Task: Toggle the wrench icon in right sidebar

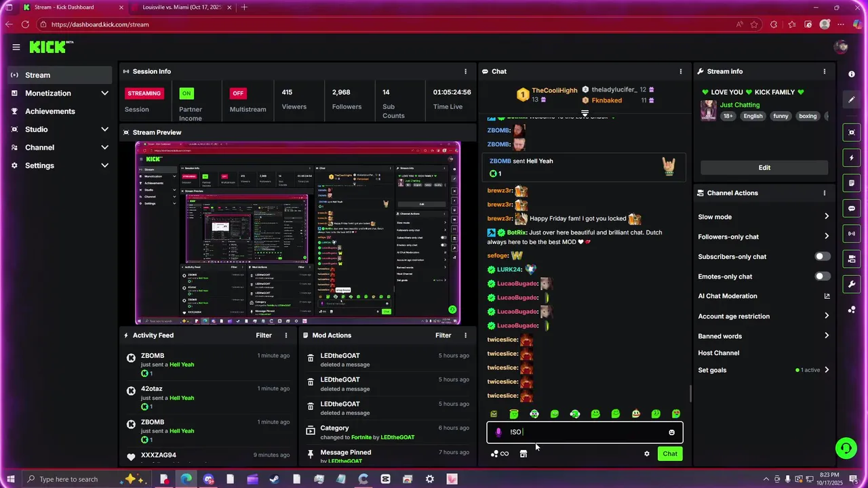Action: point(852,284)
